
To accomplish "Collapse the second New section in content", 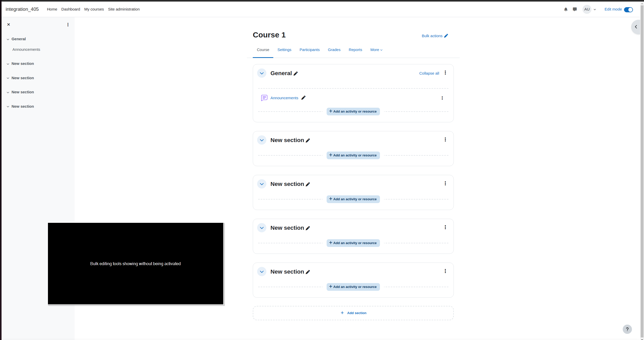I will tap(262, 184).
